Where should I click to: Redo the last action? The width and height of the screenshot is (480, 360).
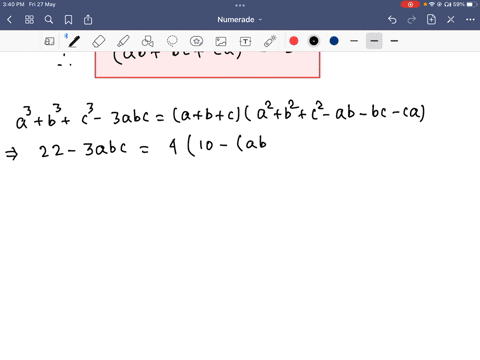pyautogui.click(x=412, y=20)
